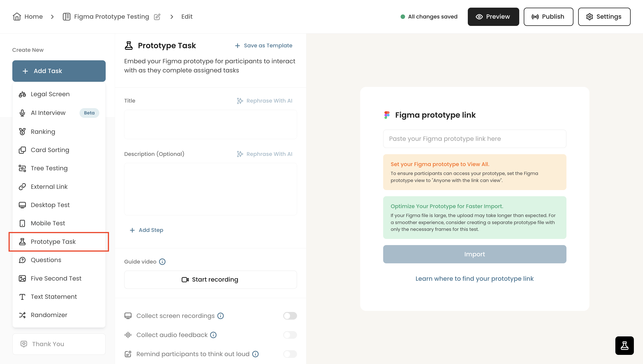Select the Legal Screen scales icon
643x364 pixels.
click(22, 94)
